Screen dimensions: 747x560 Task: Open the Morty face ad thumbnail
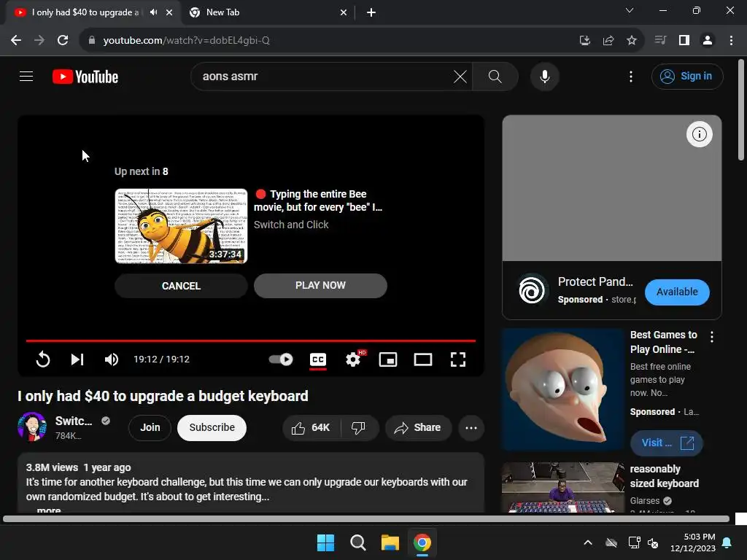click(x=562, y=389)
